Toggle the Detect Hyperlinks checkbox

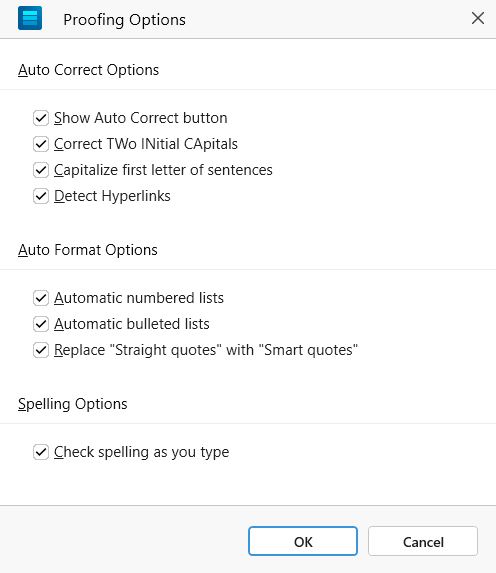pyautogui.click(x=41, y=196)
